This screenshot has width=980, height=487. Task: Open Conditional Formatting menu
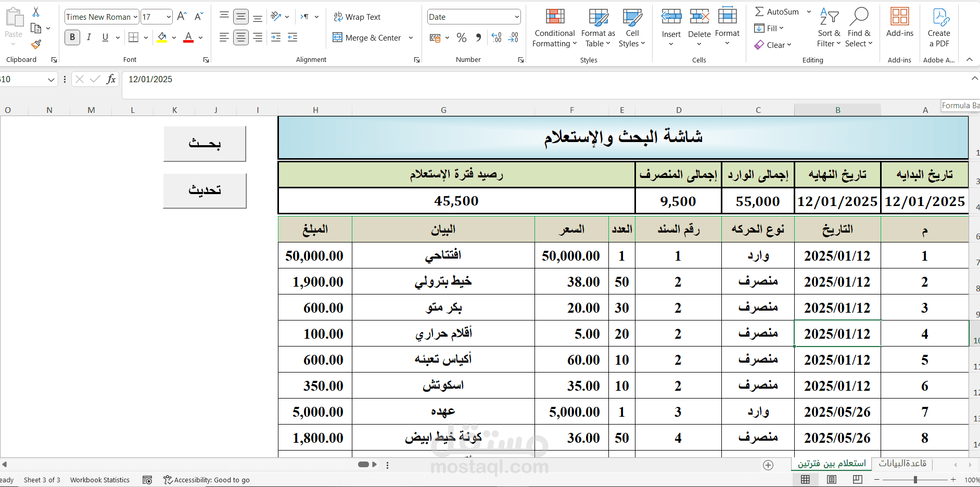pyautogui.click(x=555, y=28)
